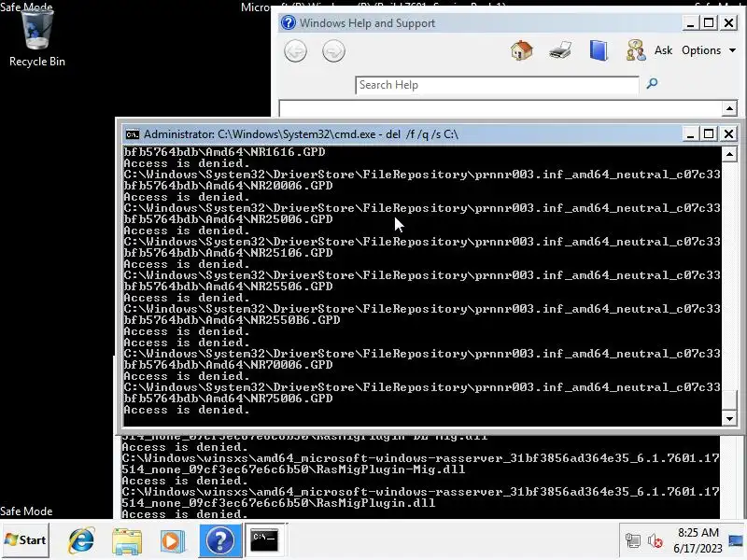The height and width of the screenshot is (560, 747).
Task: Print the current help topic
Action: (560, 50)
